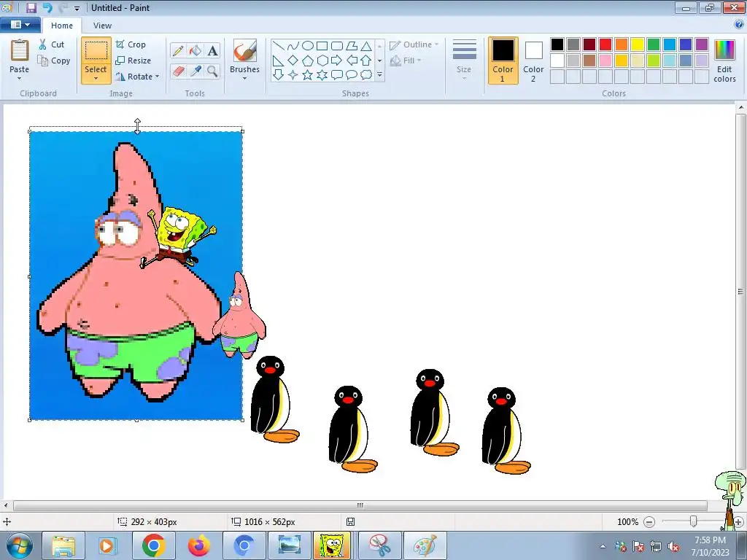Select the Fill with color bucket tool
747x560 pixels.
[x=196, y=50]
